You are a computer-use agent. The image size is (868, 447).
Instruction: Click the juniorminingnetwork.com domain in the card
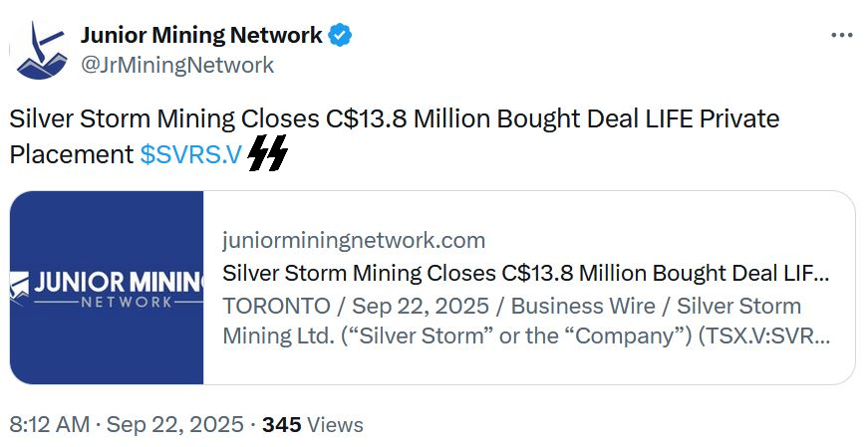(x=354, y=240)
